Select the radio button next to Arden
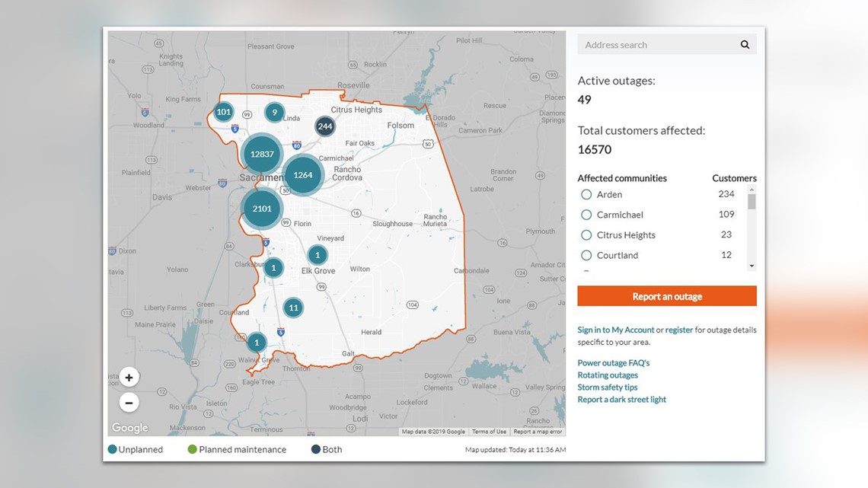The height and width of the screenshot is (488, 868). tap(586, 194)
